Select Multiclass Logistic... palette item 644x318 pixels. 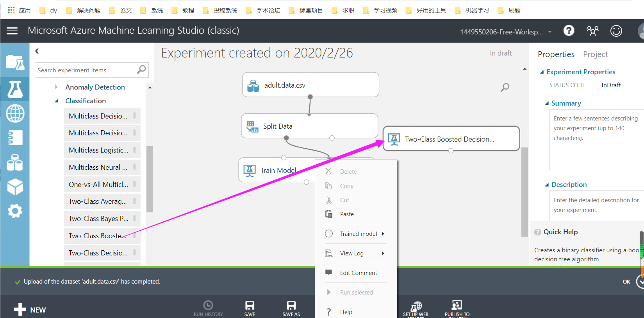tap(102, 150)
